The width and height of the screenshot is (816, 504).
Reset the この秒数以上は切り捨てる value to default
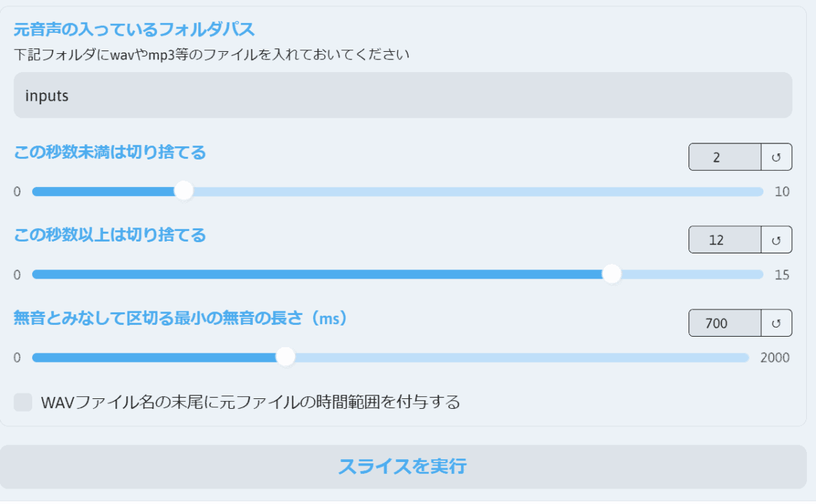777,240
